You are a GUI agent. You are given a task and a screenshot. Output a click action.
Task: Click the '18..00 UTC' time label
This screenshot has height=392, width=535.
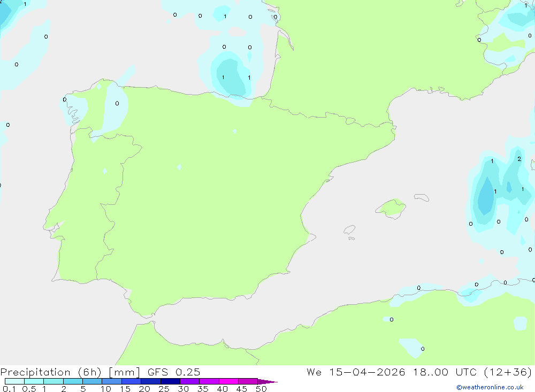point(445,372)
